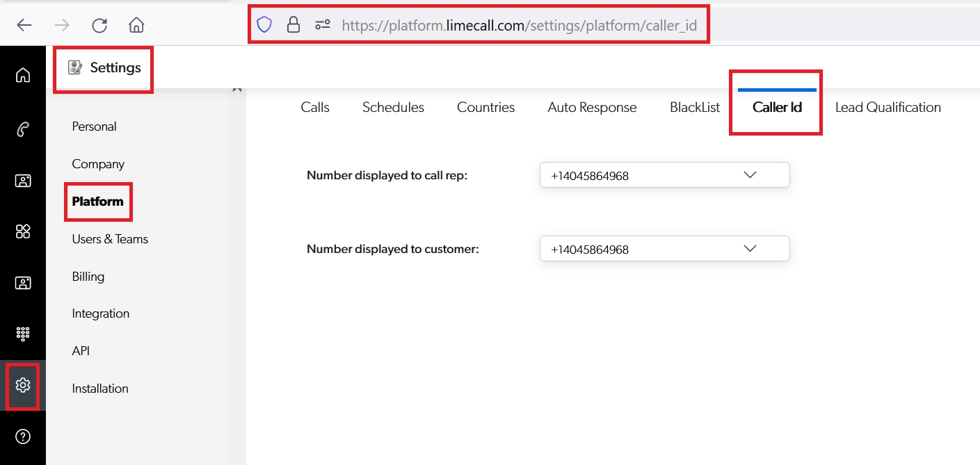Expand the Number displayed to customer dropdown
The image size is (980, 465).
pyautogui.click(x=664, y=249)
